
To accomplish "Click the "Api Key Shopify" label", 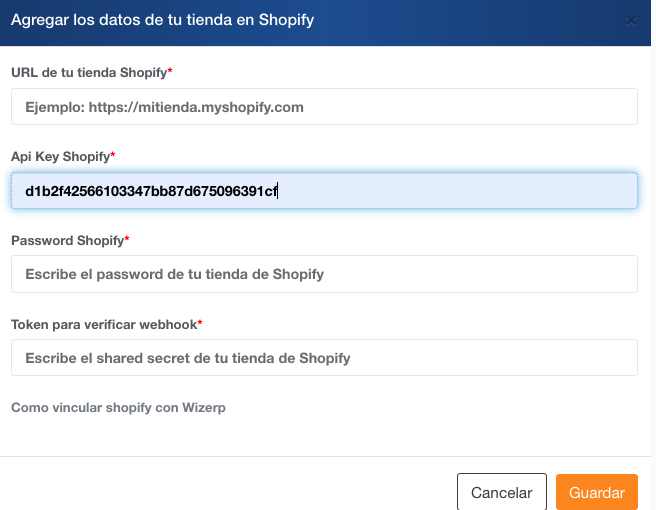I will (x=59, y=157).
